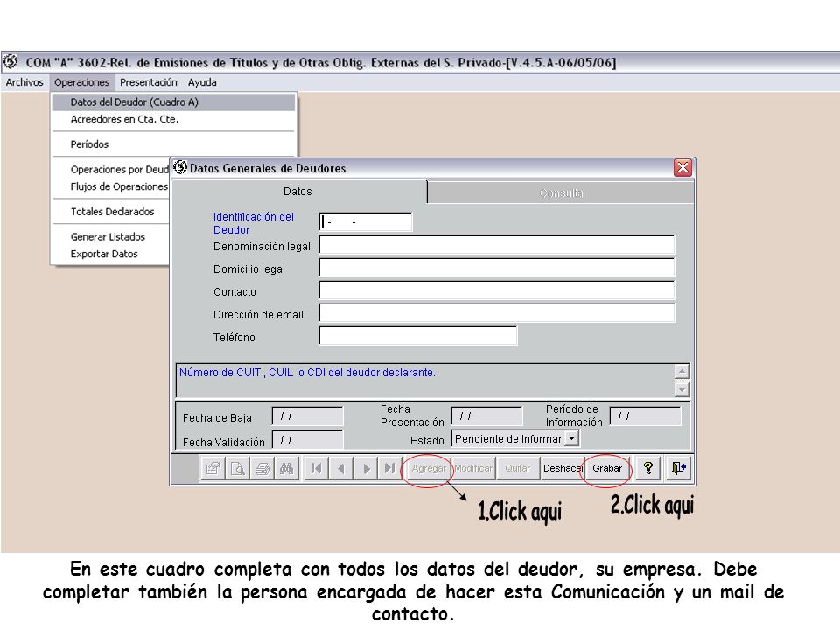The height and width of the screenshot is (630, 840).
Task: Select Generar Listados menu entry
Action: tap(111, 237)
